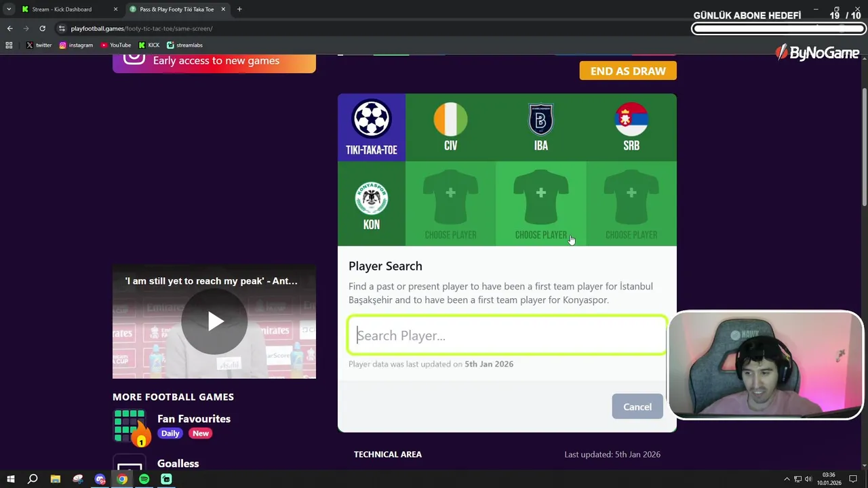Choose player for KON and CIV cell
868x488 pixels.
[x=450, y=203]
